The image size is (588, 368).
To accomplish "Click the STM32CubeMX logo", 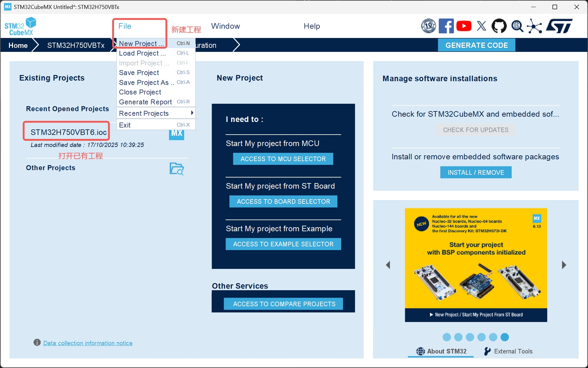I will coord(20,26).
